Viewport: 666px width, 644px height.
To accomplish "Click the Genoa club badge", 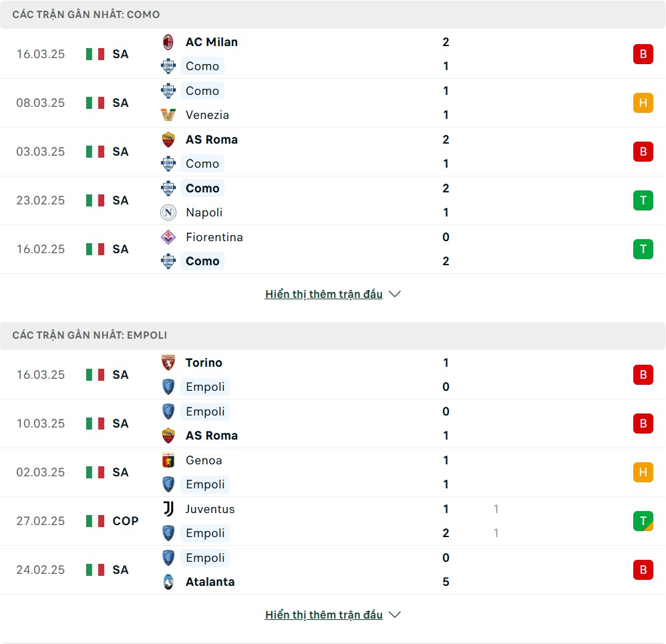I will point(168,460).
